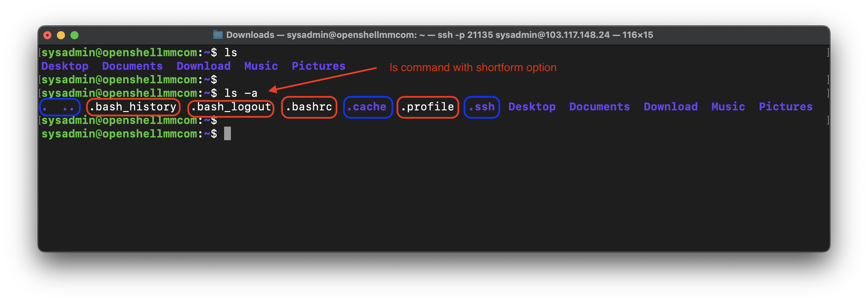Image resolution: width=868 pixels, height=302 pixels.
Task: Close the terminal with the red button
Action: (x=47, y=35)
